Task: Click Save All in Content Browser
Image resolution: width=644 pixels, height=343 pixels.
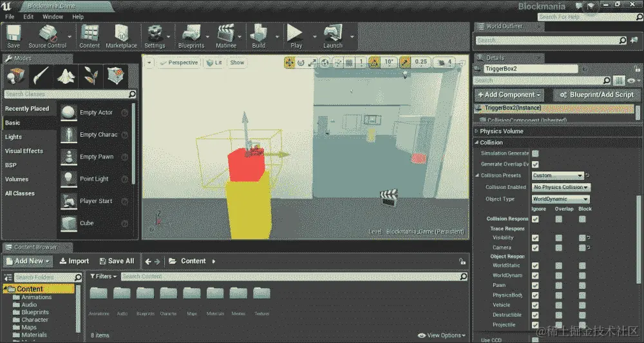Action: [117, 261]
